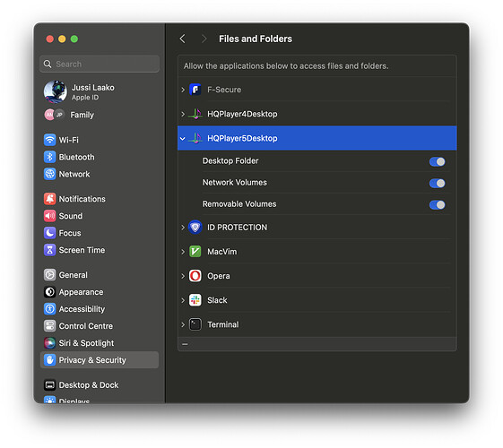Select Desktop & Dock in sidebar
This screenshot has width=503, height=448.
(x=100, y=385)
